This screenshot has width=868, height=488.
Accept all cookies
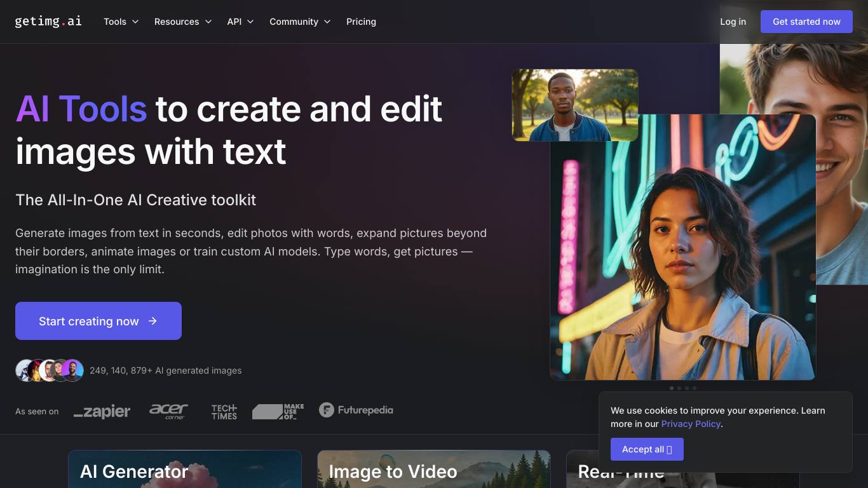click(647, 449)
